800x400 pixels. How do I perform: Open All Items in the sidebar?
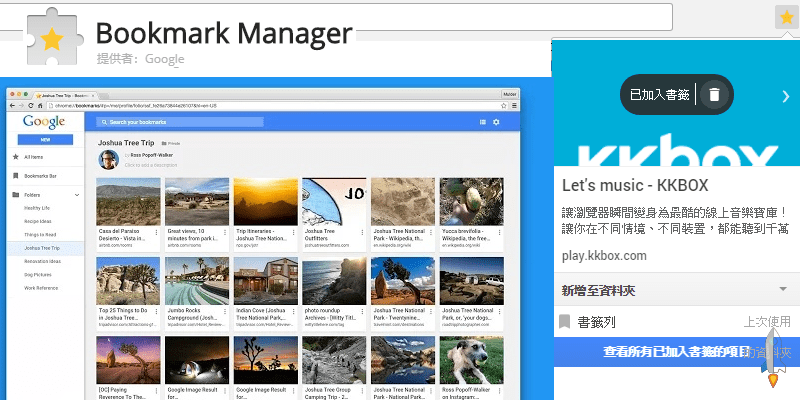(33, 158)
